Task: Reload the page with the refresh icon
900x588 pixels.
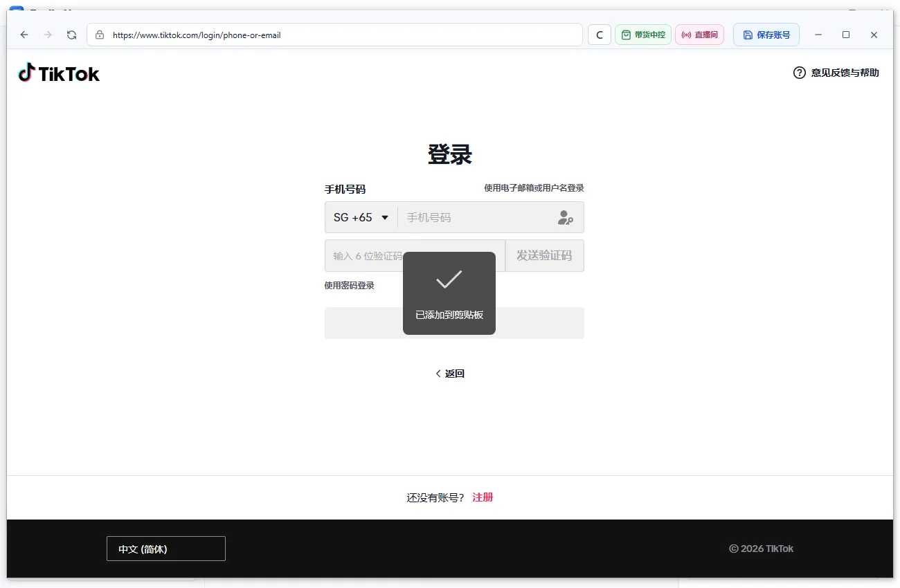Action: tap(71, 35)
